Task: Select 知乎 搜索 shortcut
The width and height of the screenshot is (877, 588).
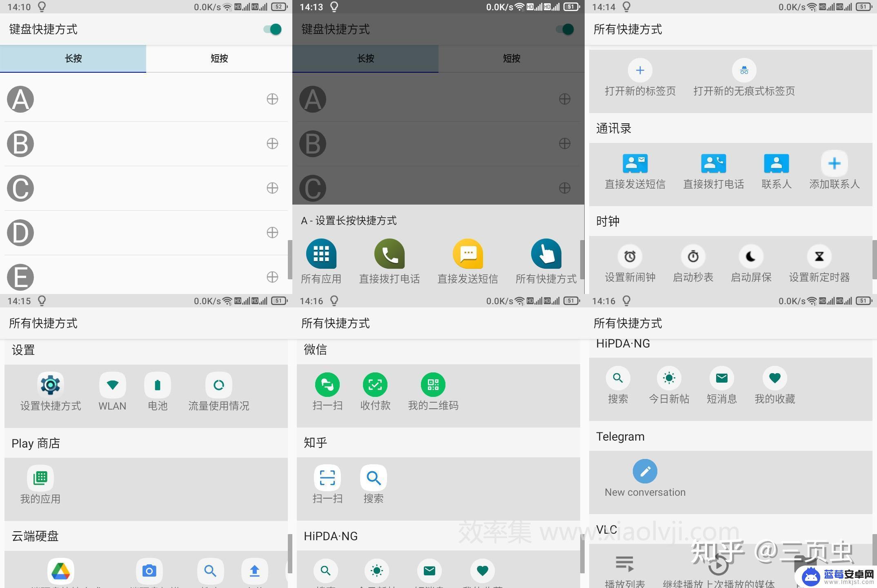Action: pyautogui.click(x=374, y=485)
